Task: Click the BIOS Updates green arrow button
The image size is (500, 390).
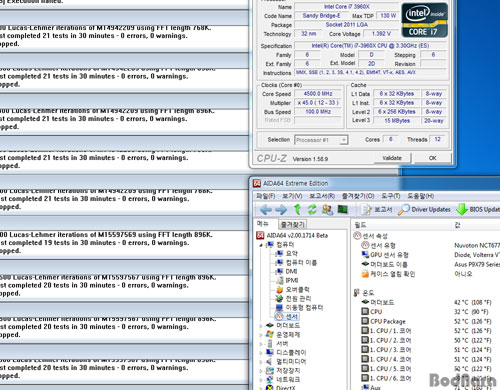Action: pos(478,209)
